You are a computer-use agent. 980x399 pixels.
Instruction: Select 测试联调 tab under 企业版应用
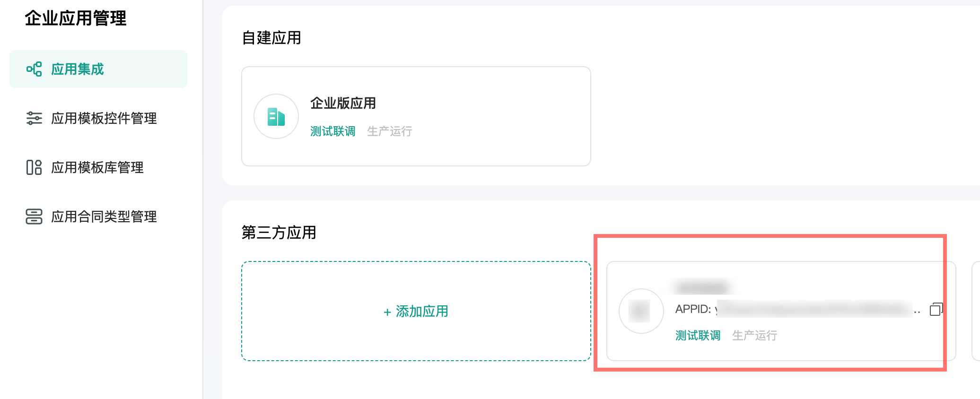pos(333,131)
